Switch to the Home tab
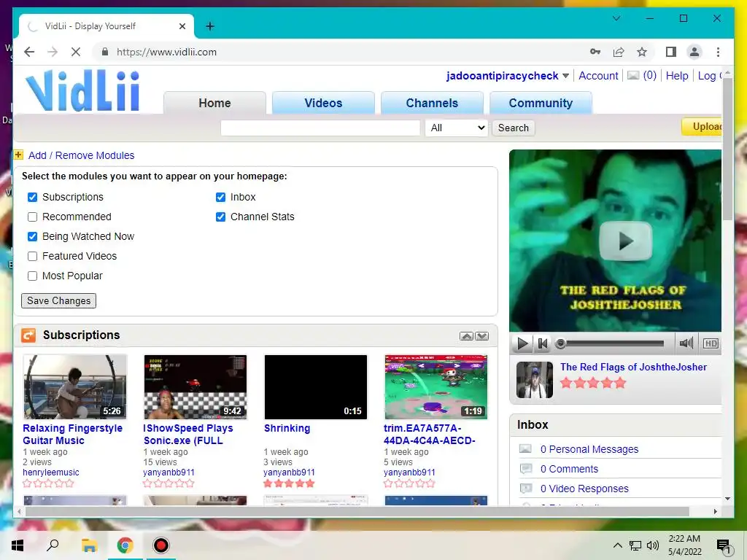 [x=214, y=103]
